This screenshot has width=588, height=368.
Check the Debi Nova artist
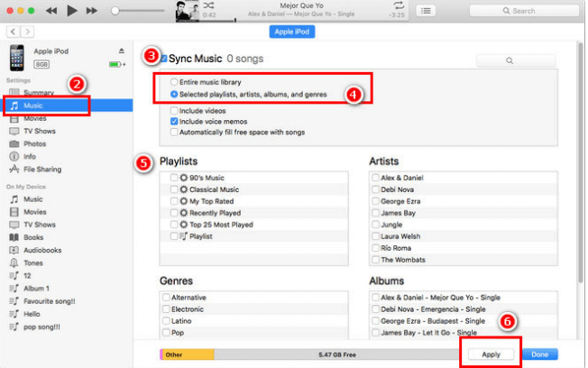pos(375,189)
